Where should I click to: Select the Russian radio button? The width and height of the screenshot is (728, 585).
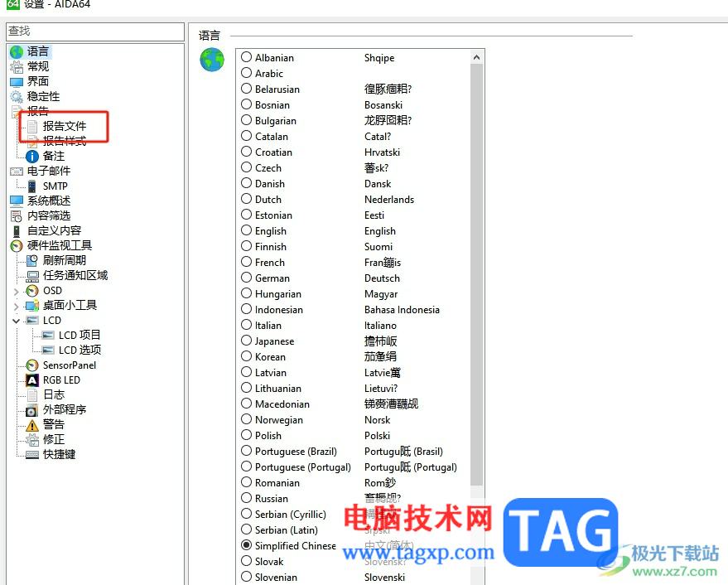click(247, 498)
